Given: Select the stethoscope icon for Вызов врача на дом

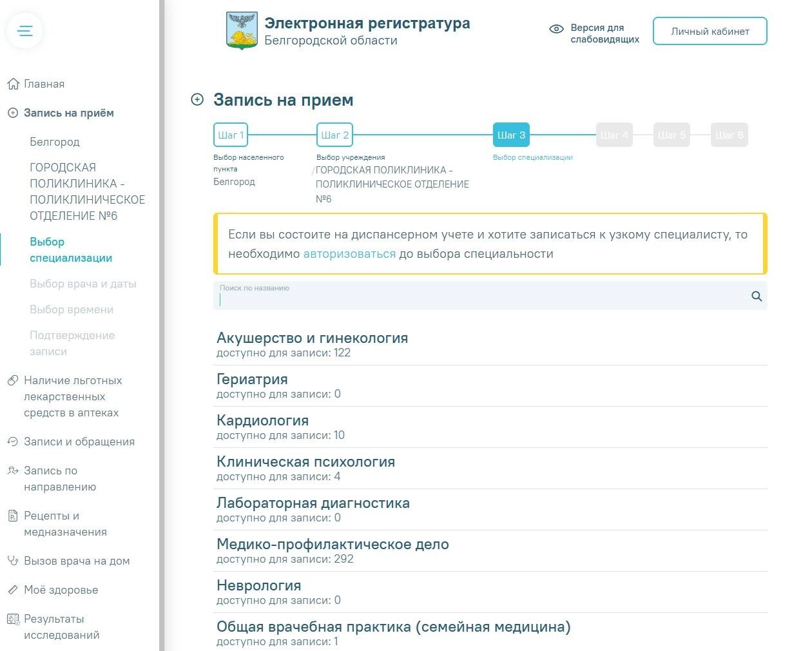Looking at the screenshot, I should (12, 560).
